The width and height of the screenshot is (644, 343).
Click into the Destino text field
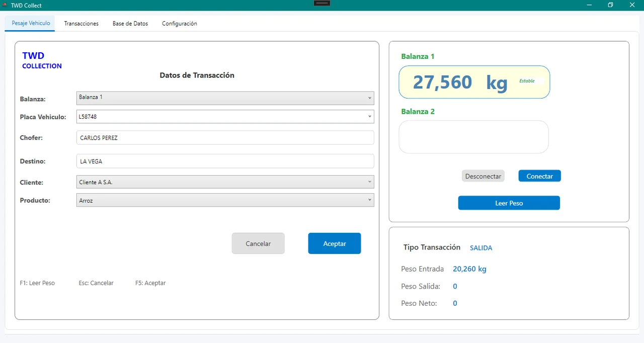pos(225,161)
